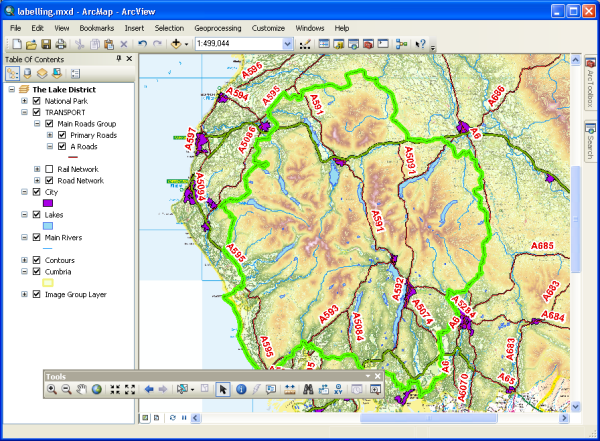Select the Zoom In tool
Image resolution: width=600 pixels, height=441 pixels.
click(52, 390)
